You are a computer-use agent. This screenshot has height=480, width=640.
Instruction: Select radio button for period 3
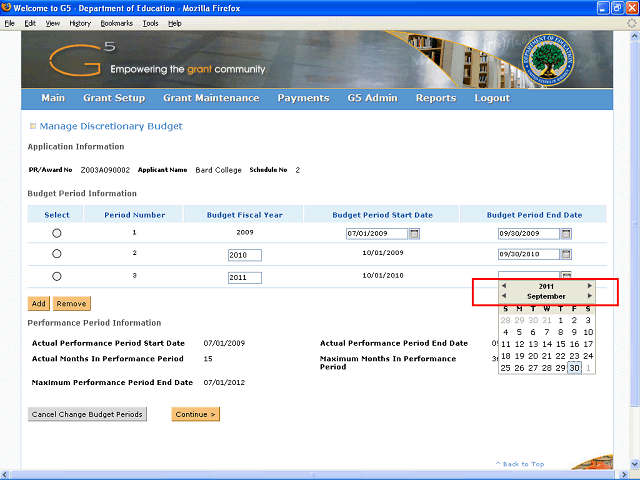click(x=56, y=276)
